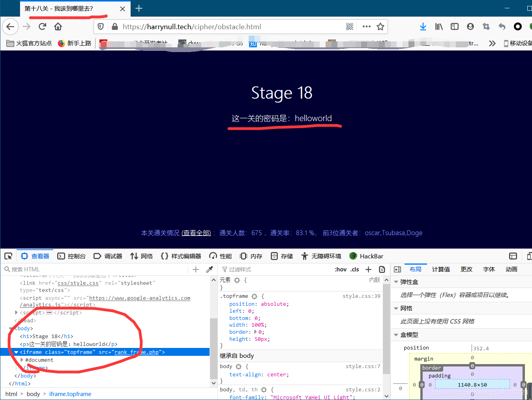Switch to the 网络 network tab
This screenshot has height=400, width=532.
tap(141, 256)
